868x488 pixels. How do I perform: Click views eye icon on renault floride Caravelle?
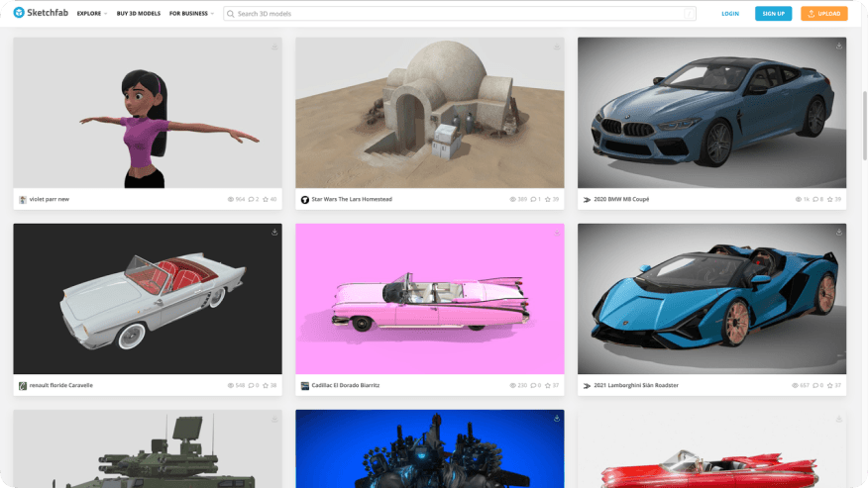coord(231,385)
